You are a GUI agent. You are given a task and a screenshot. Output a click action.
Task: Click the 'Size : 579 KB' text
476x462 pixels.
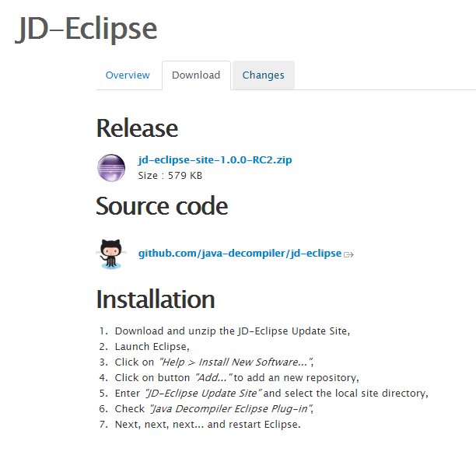pyautogui.click(x=170, y=176)
